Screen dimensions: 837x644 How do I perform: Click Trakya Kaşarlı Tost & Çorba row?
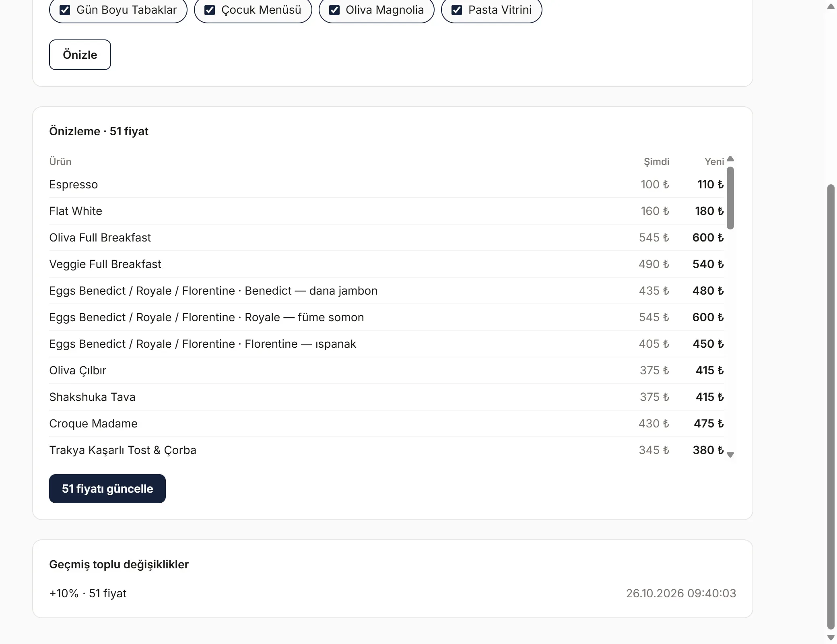[387, 450]
